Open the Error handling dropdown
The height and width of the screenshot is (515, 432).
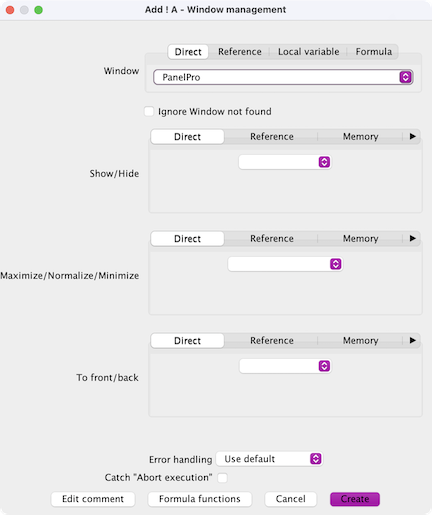click(269, 459)
